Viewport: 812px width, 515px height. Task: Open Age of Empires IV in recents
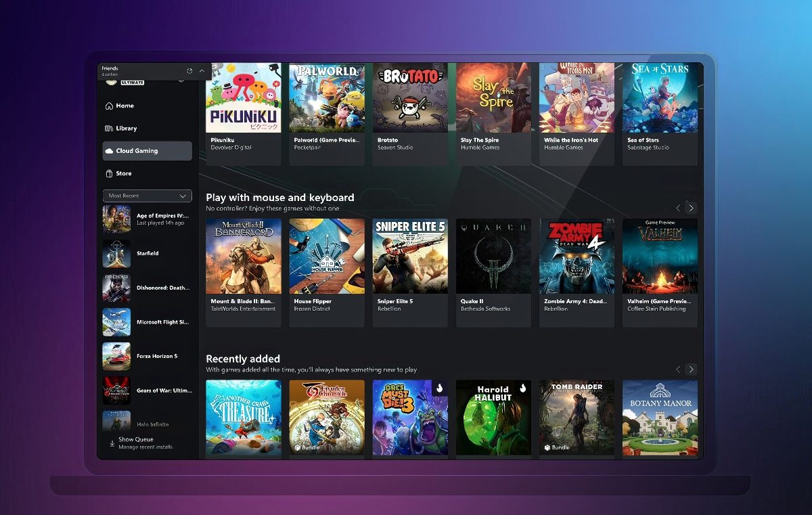[147, 219]
